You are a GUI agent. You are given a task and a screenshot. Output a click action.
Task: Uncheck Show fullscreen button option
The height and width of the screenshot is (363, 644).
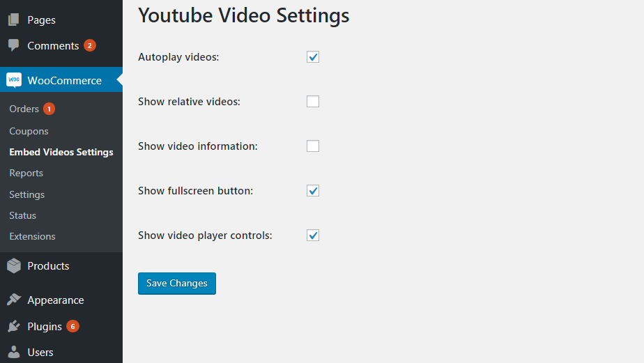click(313, 191)
